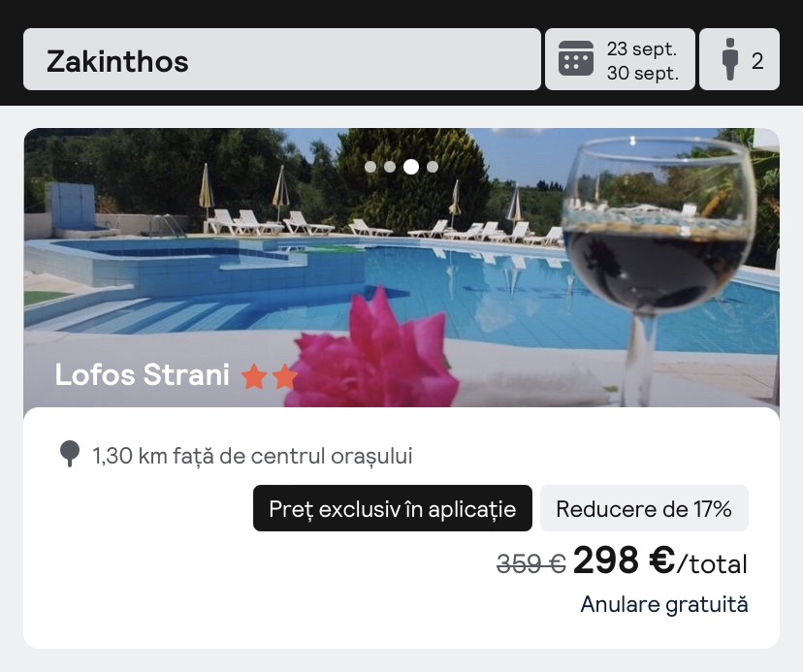Open the Lofos Strani hotel title
The width and height of the screenshot is (803, 672).
point(143,374)
